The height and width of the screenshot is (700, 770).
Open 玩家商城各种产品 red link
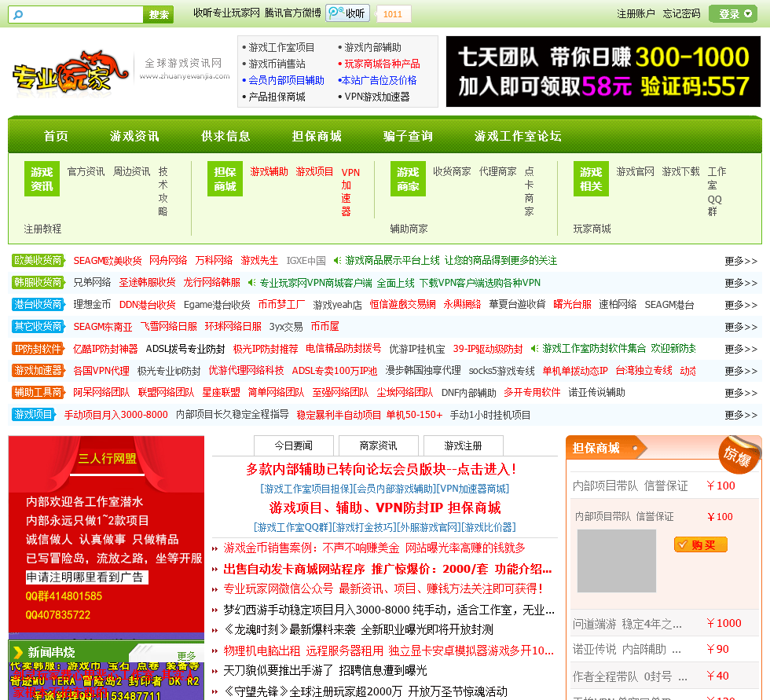[382, 64]
